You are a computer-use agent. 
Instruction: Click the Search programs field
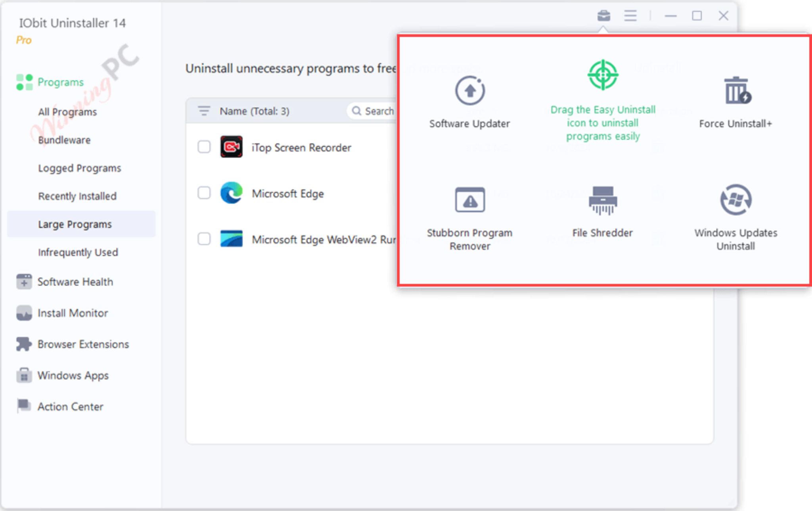pyautogui.click(x=377, y=111)
